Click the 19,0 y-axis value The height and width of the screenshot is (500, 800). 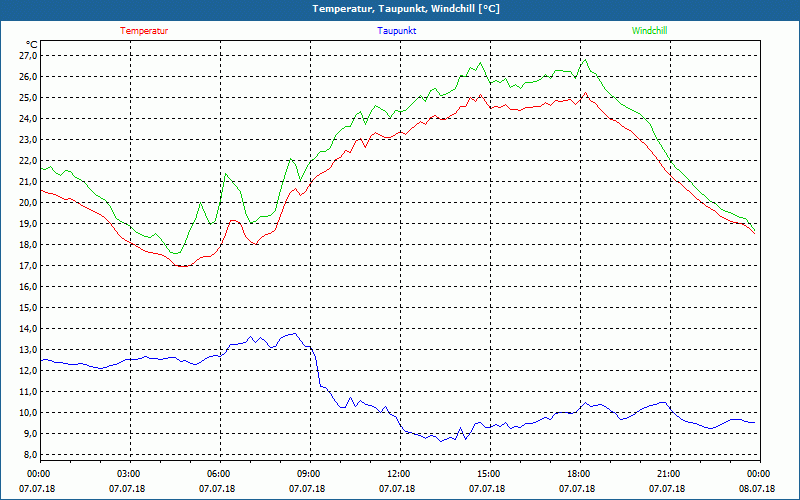pos(29,223)
